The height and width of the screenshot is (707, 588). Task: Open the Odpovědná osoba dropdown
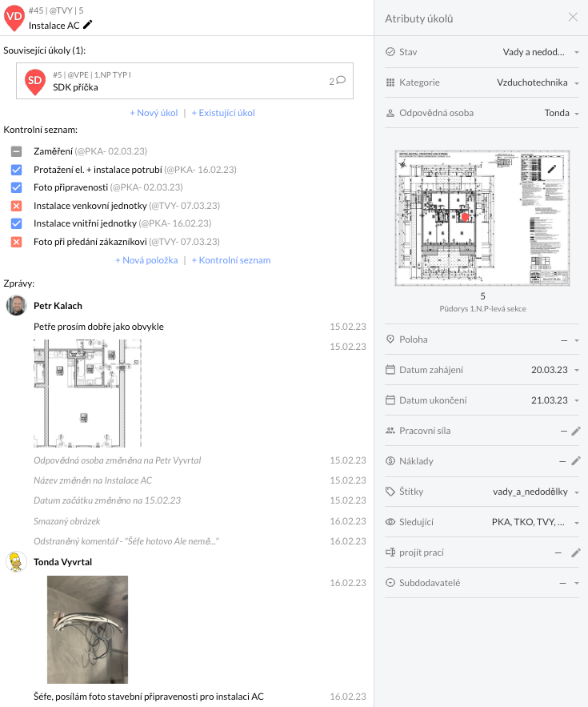click(562, 113)
